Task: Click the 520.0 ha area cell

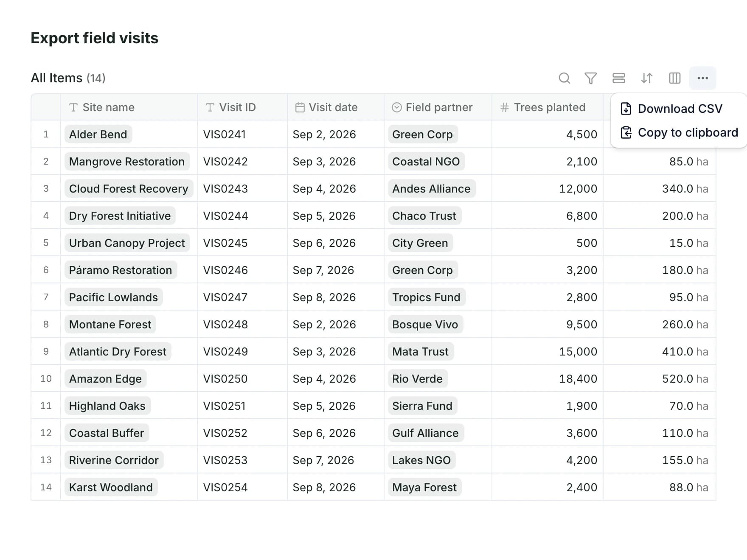Action: click(x=660, y=379)
